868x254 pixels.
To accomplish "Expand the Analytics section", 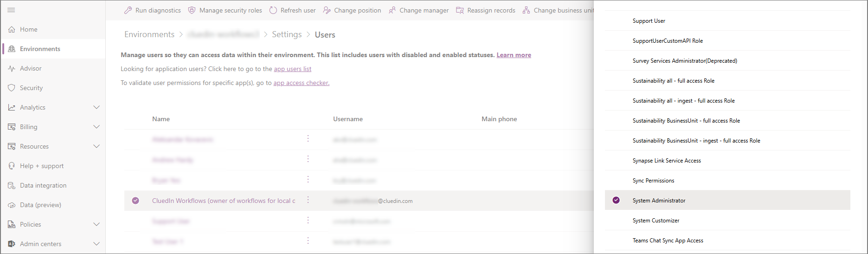I will point(96,107).
